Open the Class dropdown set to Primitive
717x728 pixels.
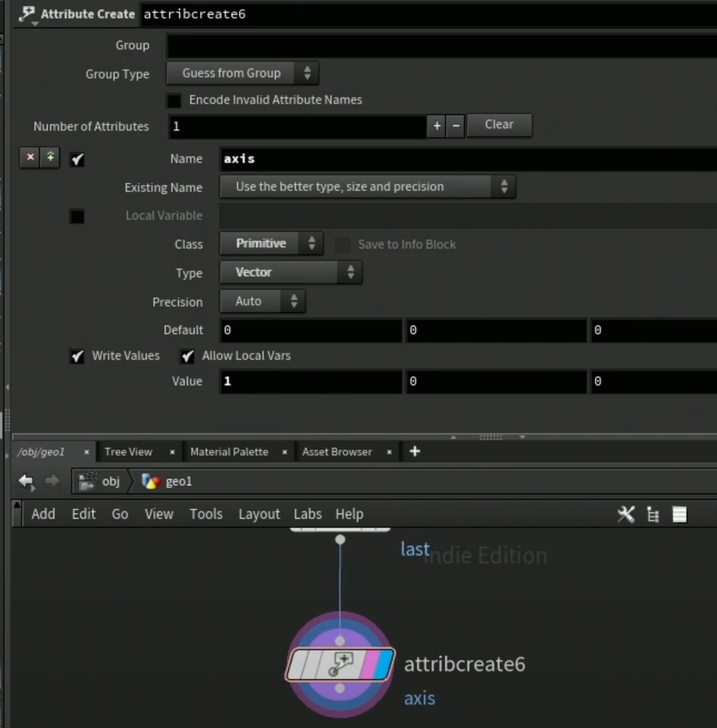pos(271,244)
